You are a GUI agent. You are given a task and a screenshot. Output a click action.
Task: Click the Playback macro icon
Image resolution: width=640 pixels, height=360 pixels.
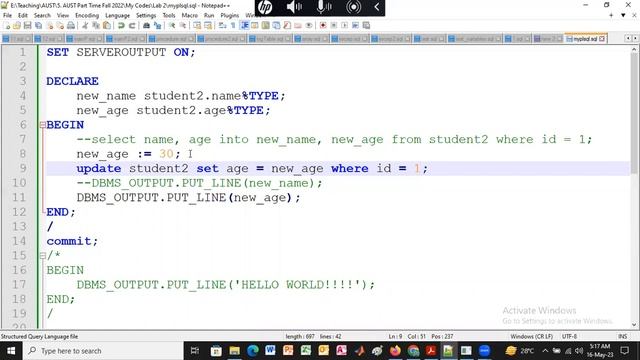(344, 25)
